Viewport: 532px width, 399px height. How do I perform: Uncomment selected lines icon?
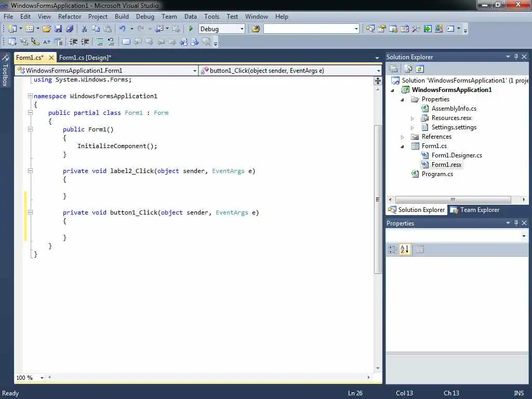click(111, 42)
